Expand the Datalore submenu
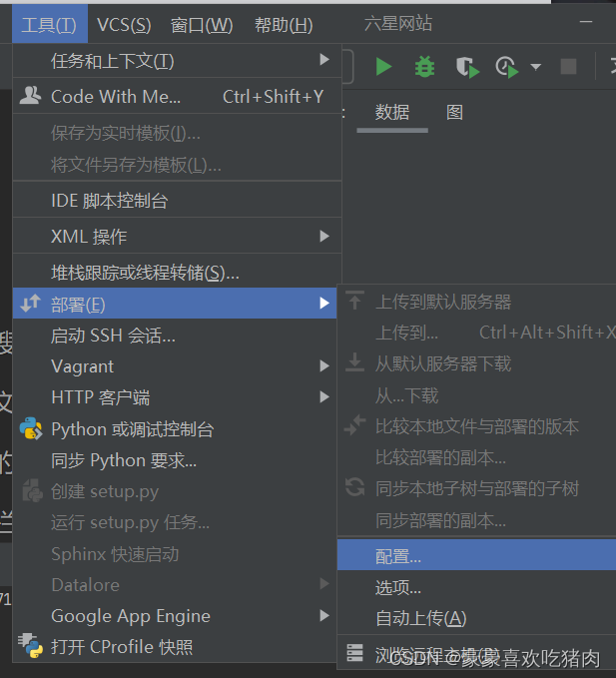The width and height of the screenshot is (616, 678). click(175, 584)
